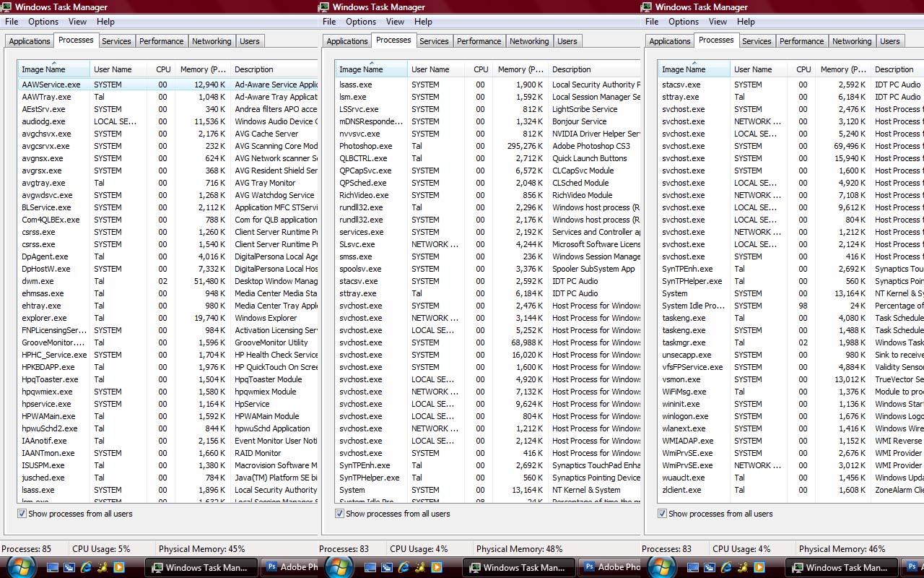Click the 'CPU Usage: 5%' status bar entry
924x578 pixels.
(102, 549)
